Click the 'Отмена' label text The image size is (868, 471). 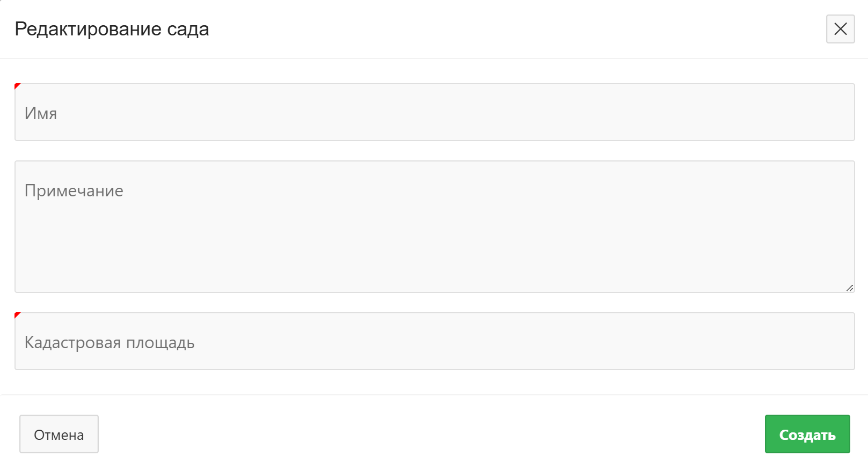pos(59,435)
